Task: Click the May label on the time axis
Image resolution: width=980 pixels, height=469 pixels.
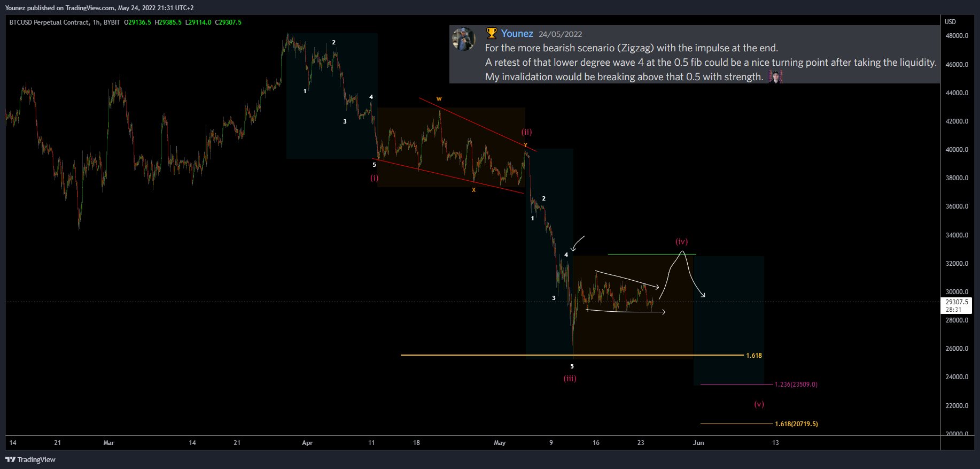Action: coord(500,443)
